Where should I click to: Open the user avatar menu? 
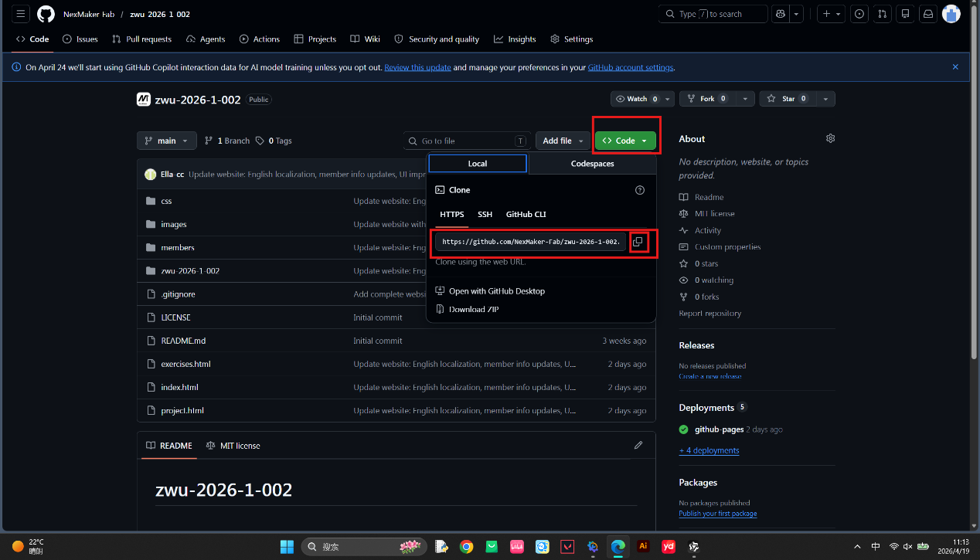pos(952,14)
